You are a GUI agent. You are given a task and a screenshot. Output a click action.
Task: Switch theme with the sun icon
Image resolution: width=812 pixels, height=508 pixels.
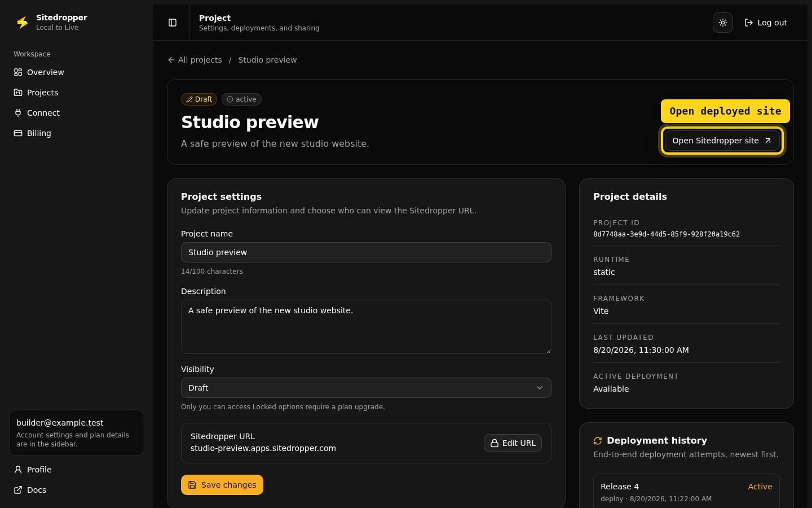point(723,23)
